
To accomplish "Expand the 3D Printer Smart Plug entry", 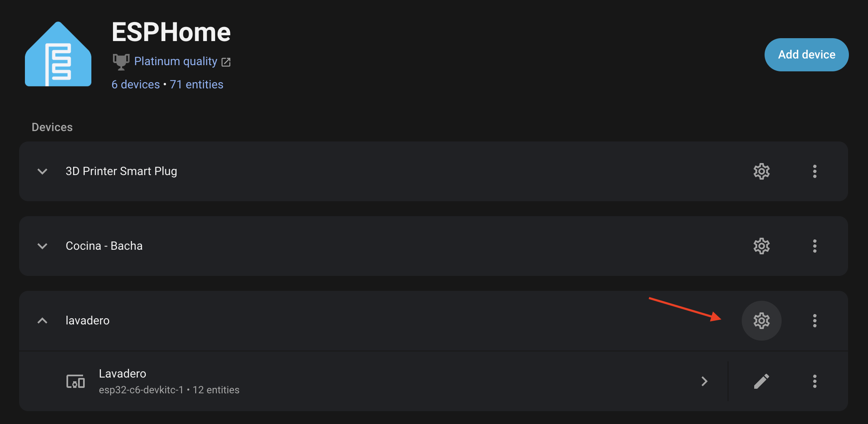I will pos(42,171).
